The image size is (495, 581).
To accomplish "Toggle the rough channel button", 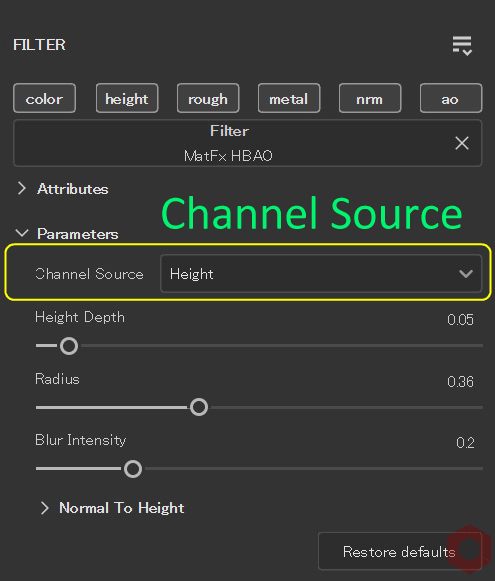I will click(208, 99).
